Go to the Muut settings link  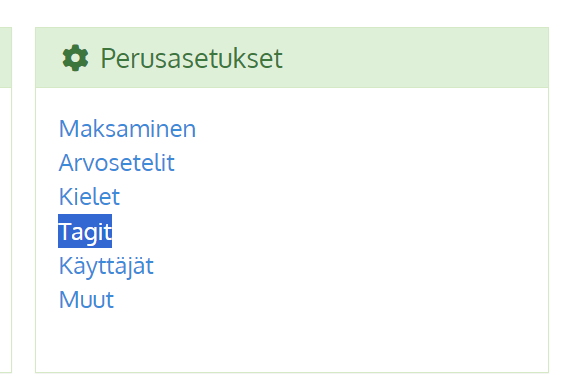(86, 300)
